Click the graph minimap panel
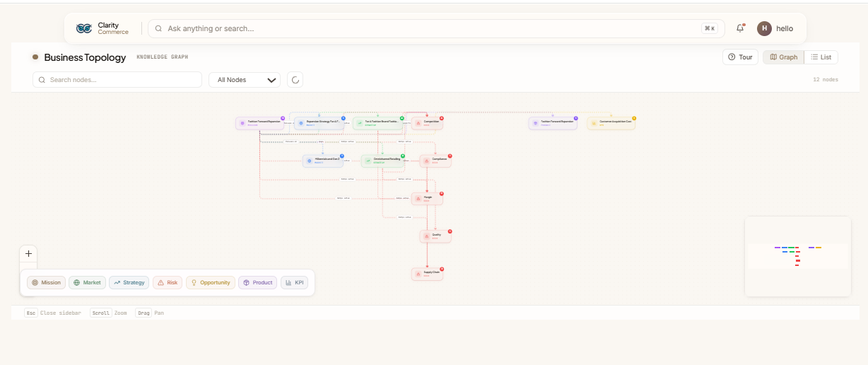 798,256
